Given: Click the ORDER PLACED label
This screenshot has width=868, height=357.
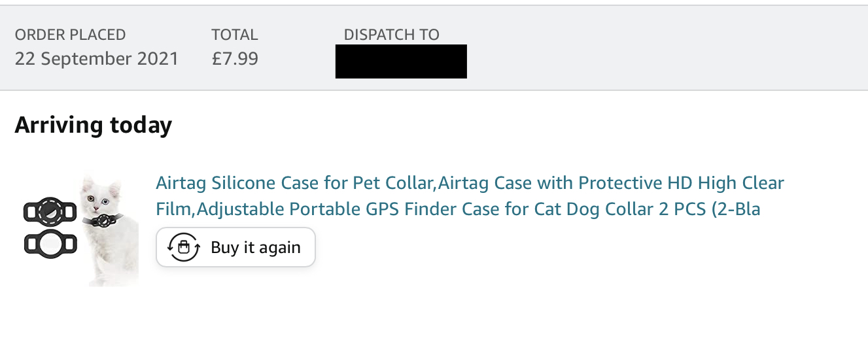Looking at the screenshot, I should (x=70, y=35).
